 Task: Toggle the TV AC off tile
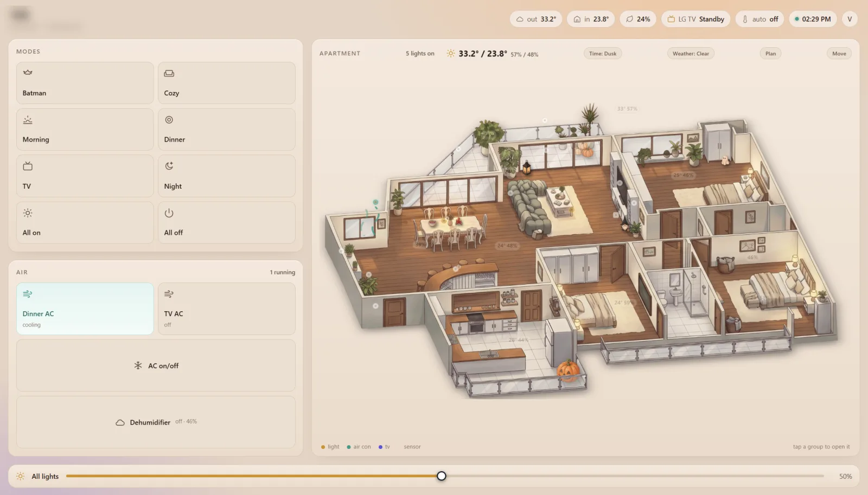point(227,308)
